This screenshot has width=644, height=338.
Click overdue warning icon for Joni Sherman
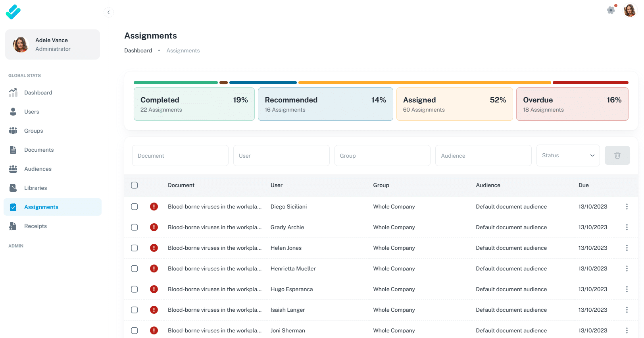(x=154, y=330)
